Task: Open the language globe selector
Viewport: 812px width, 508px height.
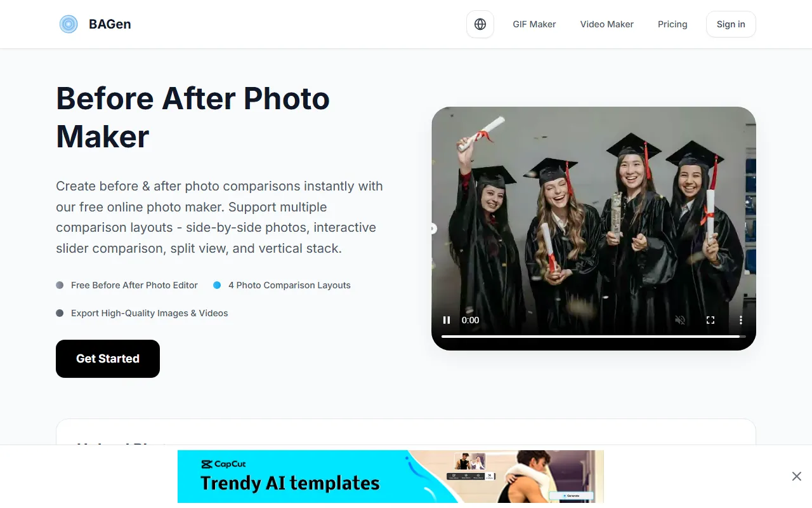Action: (x=480, y=24)
